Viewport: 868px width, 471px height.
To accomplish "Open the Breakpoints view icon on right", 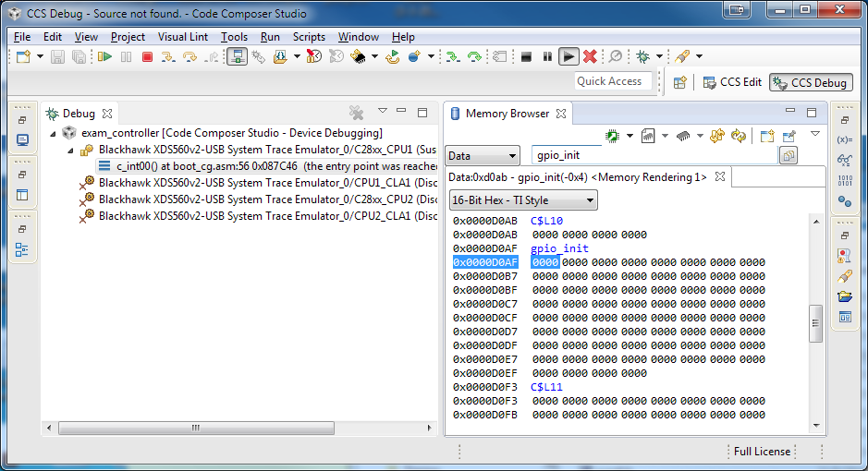I will 845,200.
